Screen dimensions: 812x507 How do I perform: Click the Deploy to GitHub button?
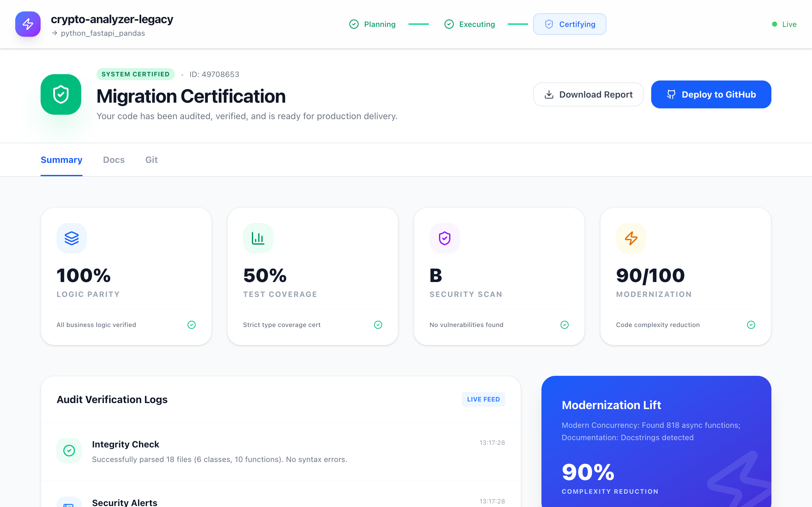711,94
